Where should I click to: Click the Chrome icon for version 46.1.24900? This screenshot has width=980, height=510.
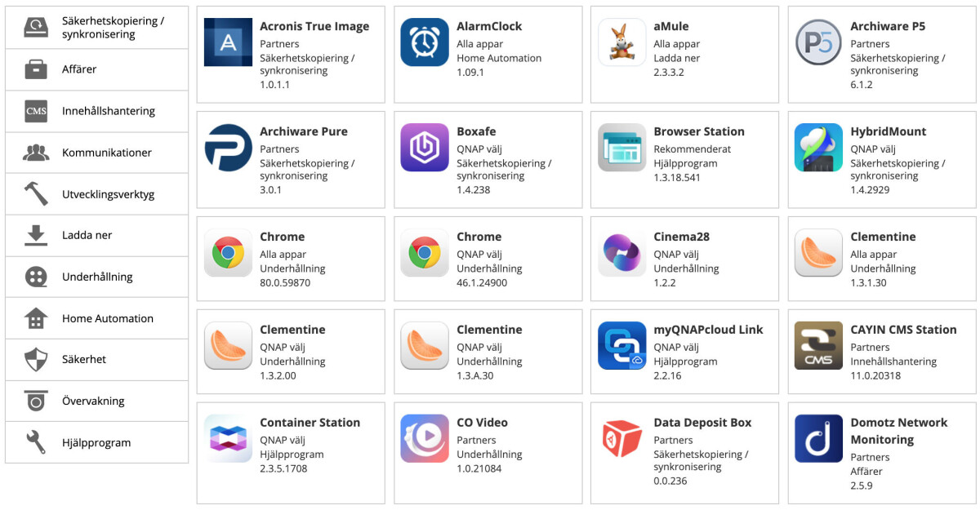(x=425, y=253)
